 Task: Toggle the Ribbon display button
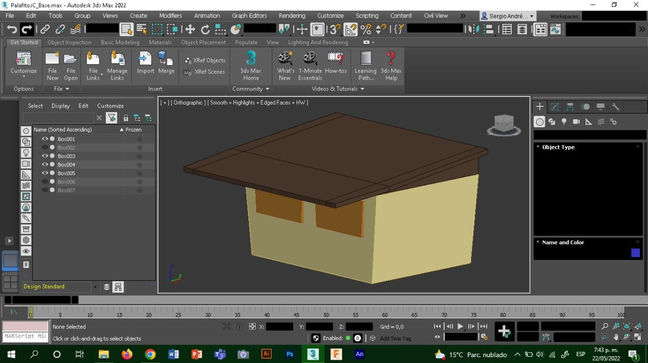(x=540, y=29)
